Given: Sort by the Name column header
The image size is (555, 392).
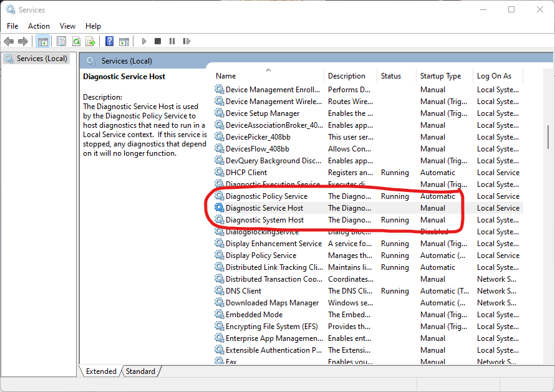Looking at the screenshot, I should (x=268, y=75).
